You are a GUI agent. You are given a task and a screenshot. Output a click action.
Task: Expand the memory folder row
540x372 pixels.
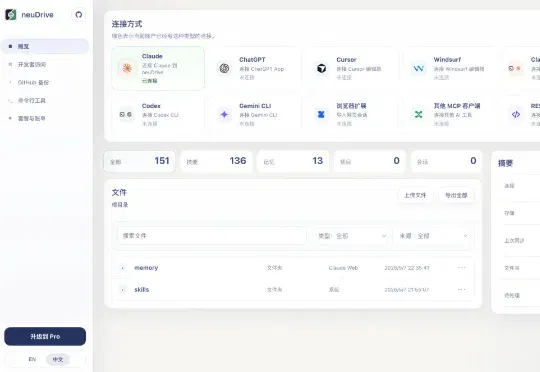point(123,268)
